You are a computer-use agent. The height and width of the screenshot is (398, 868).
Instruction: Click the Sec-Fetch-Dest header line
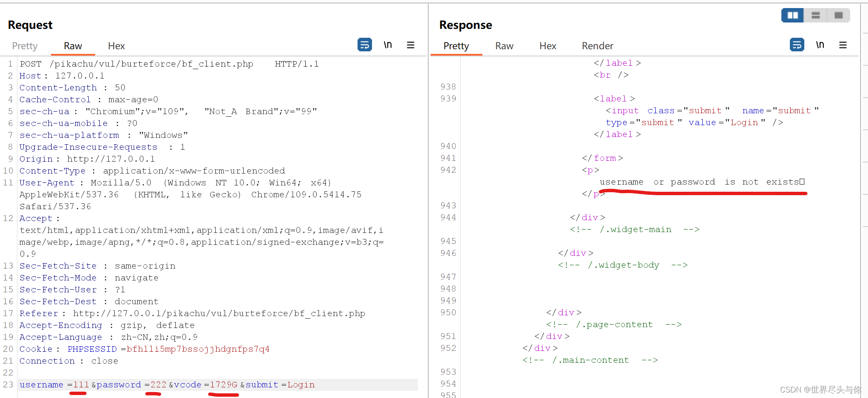(x=89, y=302)
